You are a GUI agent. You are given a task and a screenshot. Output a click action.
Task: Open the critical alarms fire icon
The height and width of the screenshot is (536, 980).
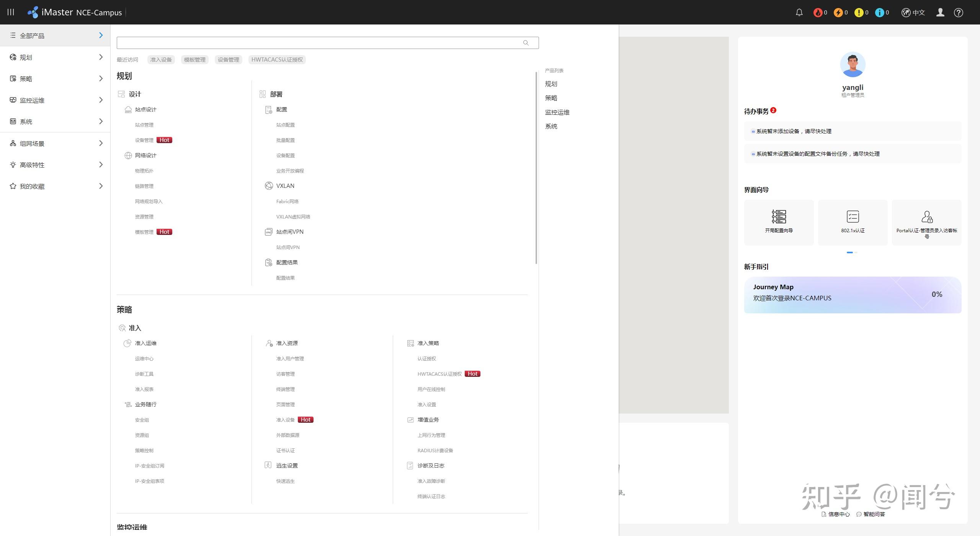(818, 13)
